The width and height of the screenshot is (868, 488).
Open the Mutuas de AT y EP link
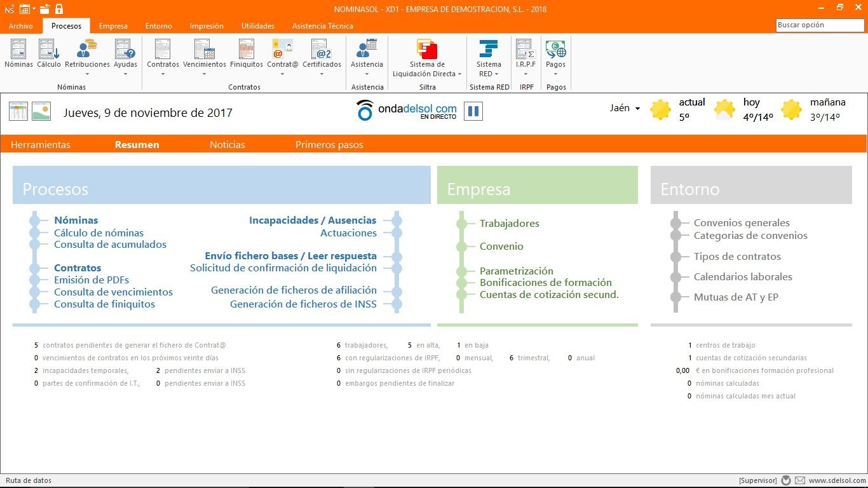coord(736,297)
